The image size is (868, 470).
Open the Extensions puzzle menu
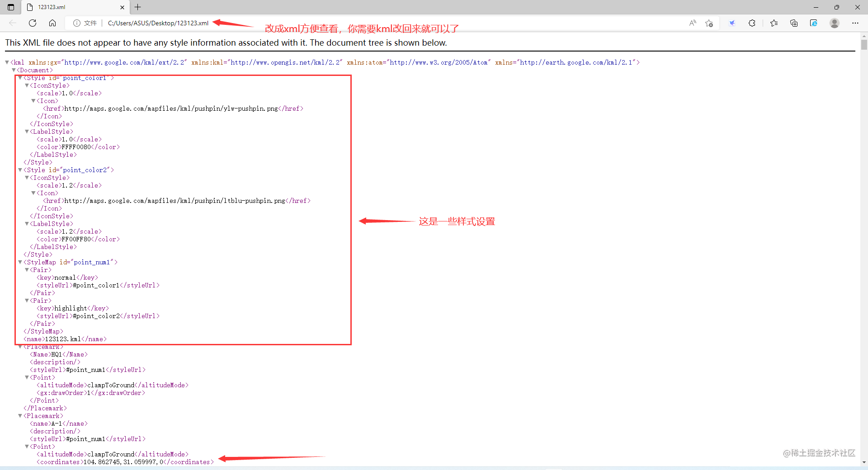752,23
